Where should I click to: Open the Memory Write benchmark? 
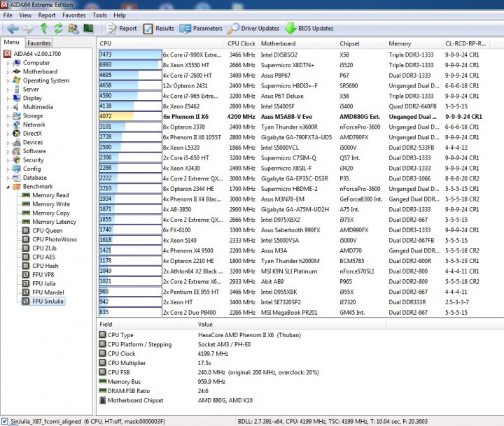51,204
